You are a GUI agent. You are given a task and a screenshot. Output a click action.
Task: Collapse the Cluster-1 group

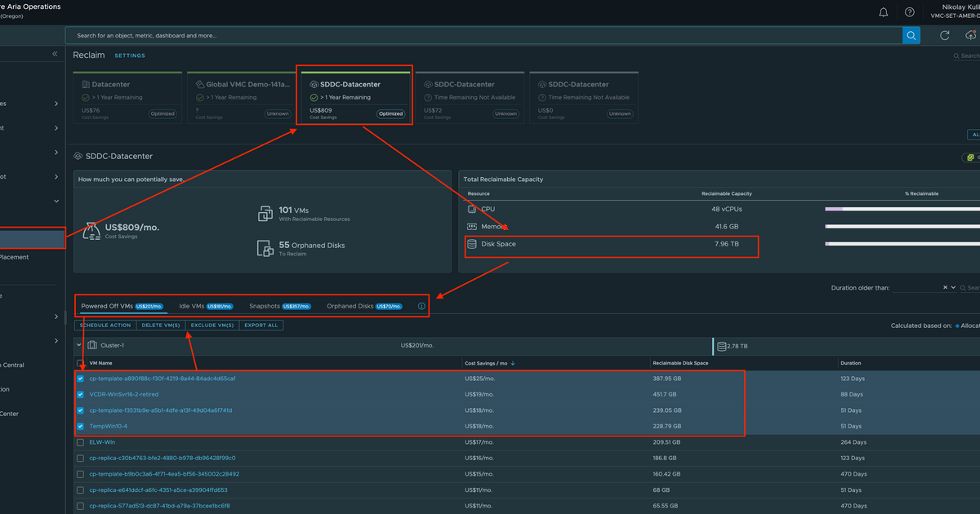coord(79,344)
